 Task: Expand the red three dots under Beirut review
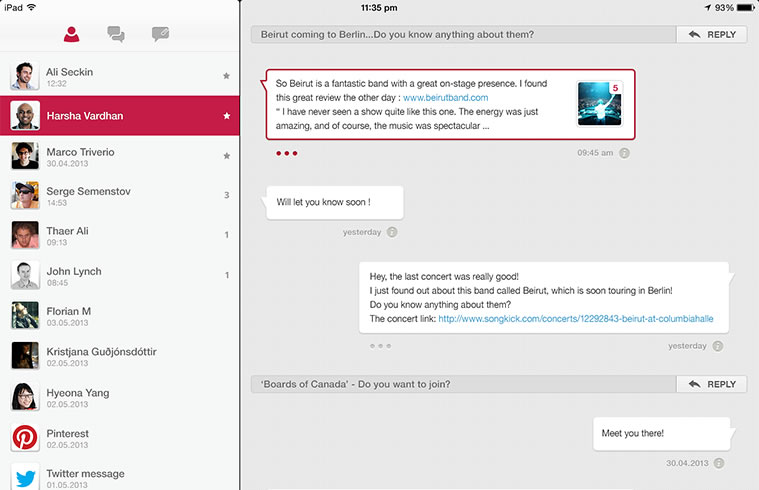click(x=287, y=153)
